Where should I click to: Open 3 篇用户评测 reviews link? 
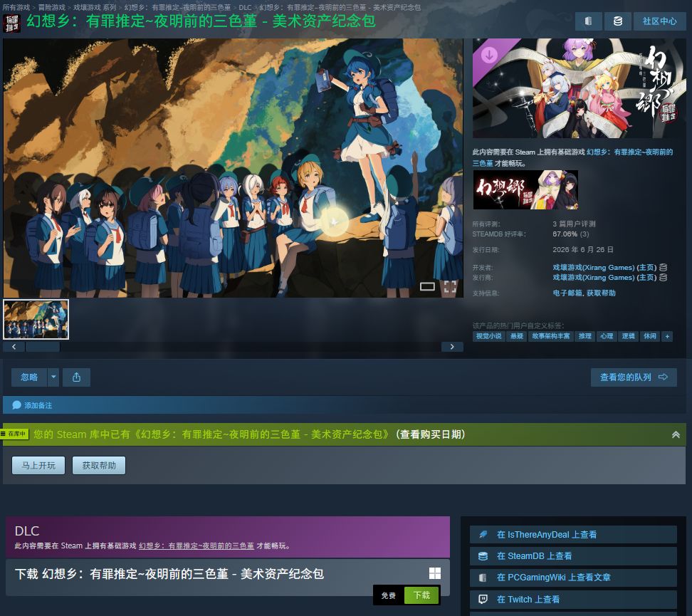574,224
